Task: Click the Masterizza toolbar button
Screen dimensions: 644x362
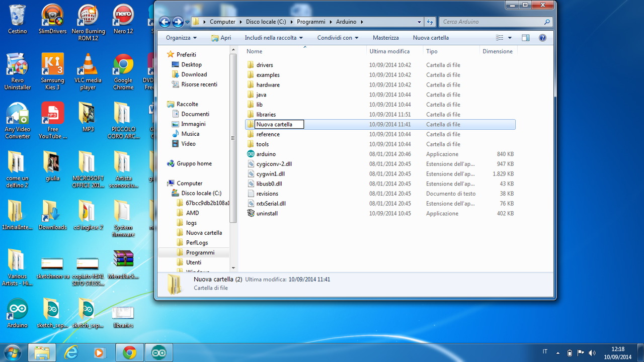Action: [x=386, y=38]
